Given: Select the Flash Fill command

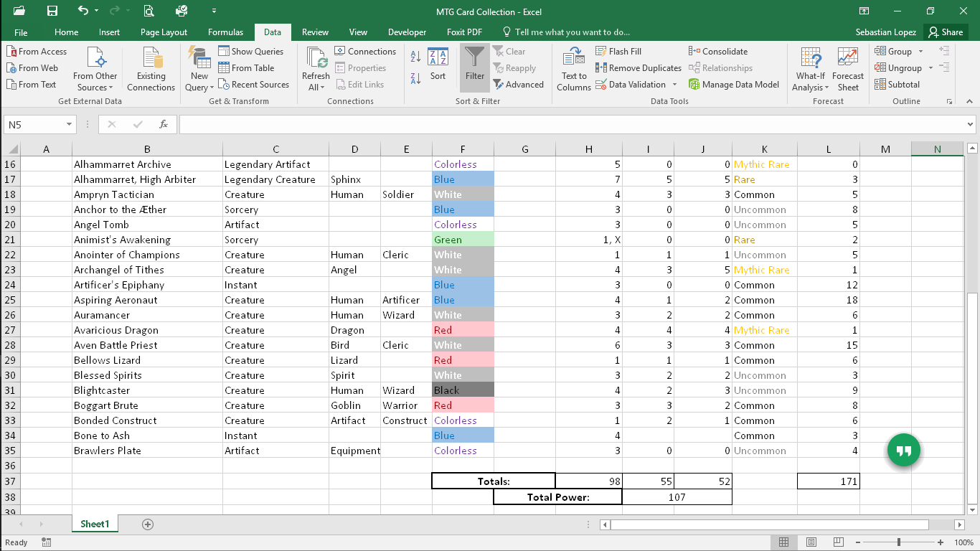Looking at the screenshot, I should point(618,52).
